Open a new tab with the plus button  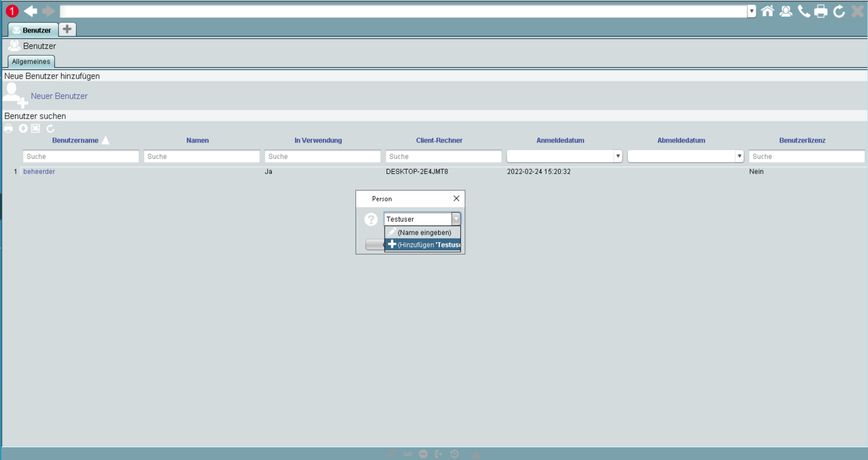point(66,30)
